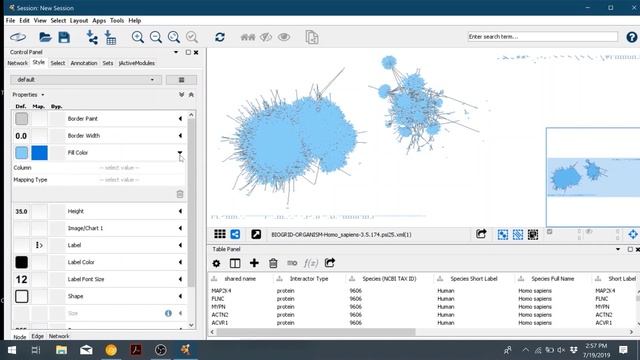The height and width of the screenshot is (360, 640).
Task: Zoom to selected region icon
Action: coord(192,38)
